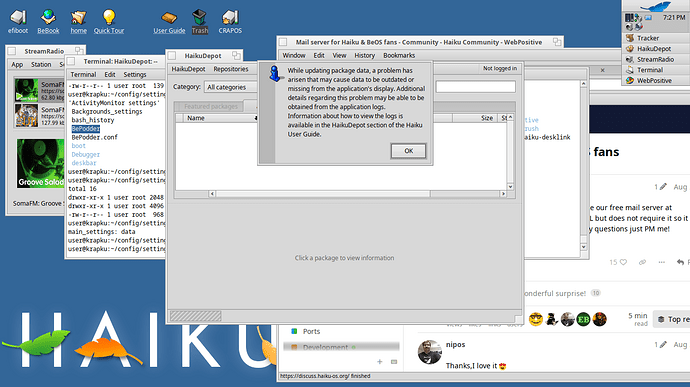This screenshot has width=690, height=387.
Task: Open the App menu in StreamRadio
Action: coord(17,64)
